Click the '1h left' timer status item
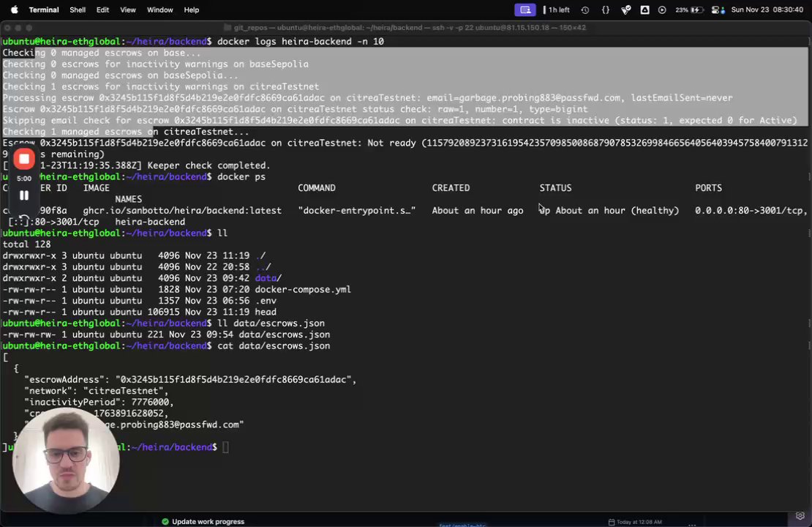 (556, 10)
